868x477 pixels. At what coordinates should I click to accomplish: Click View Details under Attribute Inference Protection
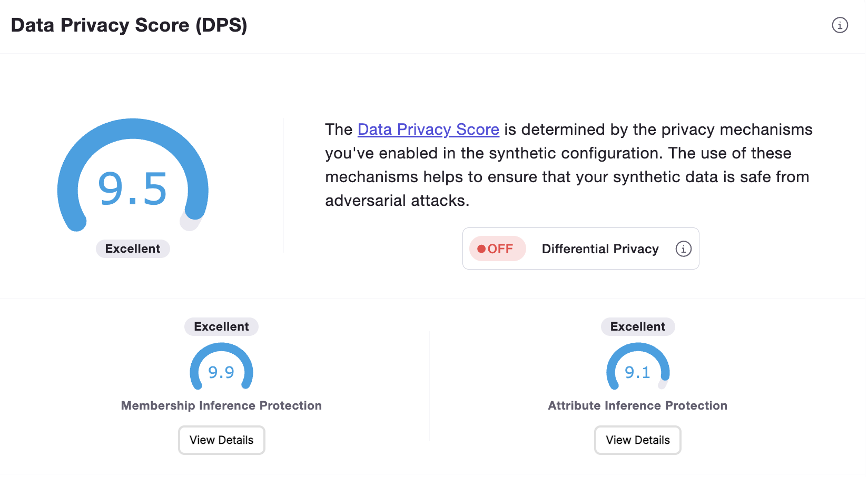[x=637, y=440]
